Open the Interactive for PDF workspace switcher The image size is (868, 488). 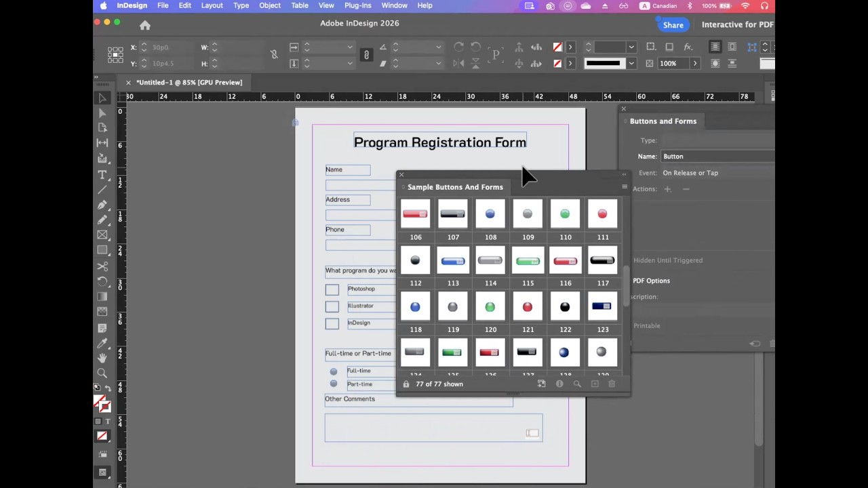point(738,24)
